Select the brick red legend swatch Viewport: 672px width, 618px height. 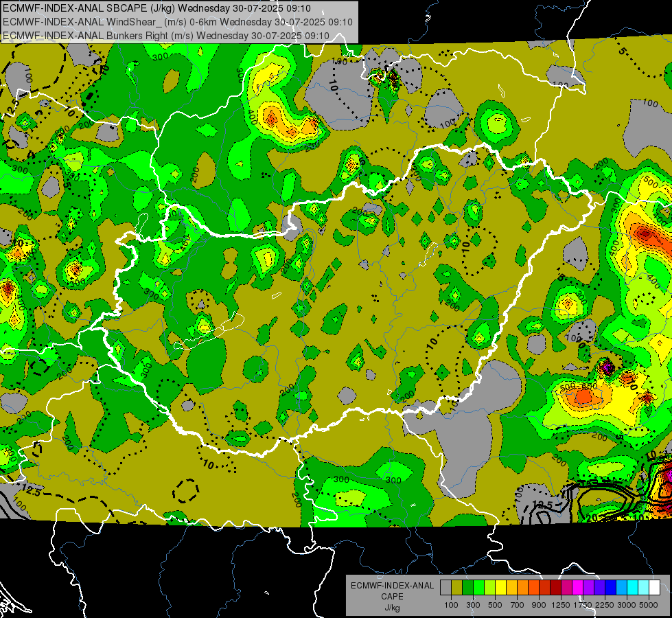[x=545, y=588]
